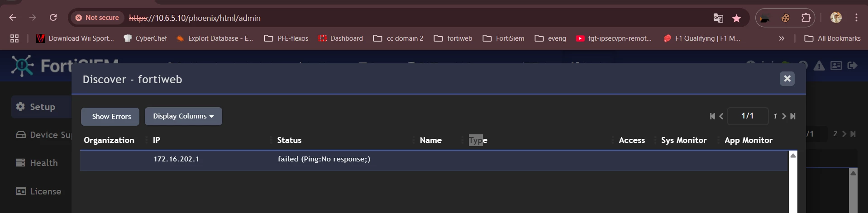Jump to last page in Discover dialog
The height and width of the screenshot is (213, 868).
pyautogui.click(x=793, y=116)
